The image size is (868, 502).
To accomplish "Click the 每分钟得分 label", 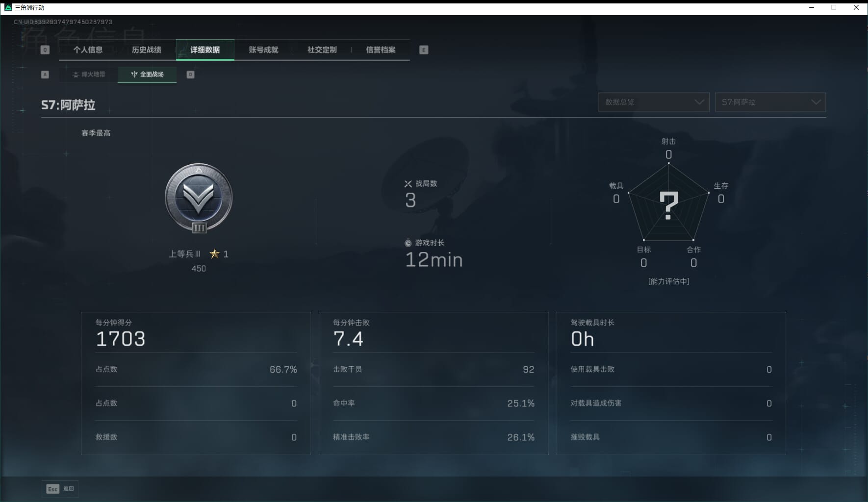I will point(114,323).
